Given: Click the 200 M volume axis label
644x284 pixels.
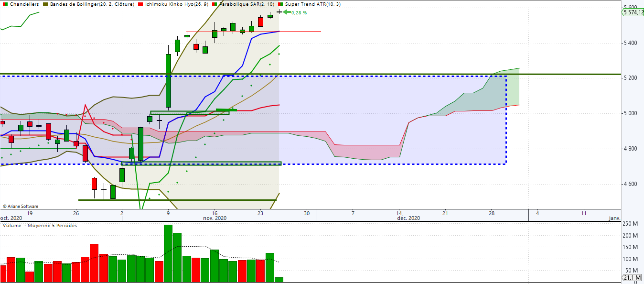Looking at the screenshot, I should coord(631,236).
